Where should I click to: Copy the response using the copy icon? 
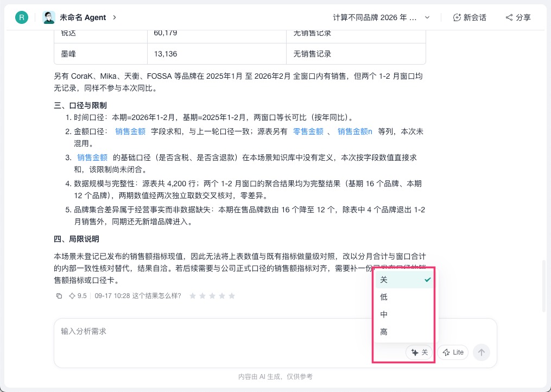click(x=59, y=296)
